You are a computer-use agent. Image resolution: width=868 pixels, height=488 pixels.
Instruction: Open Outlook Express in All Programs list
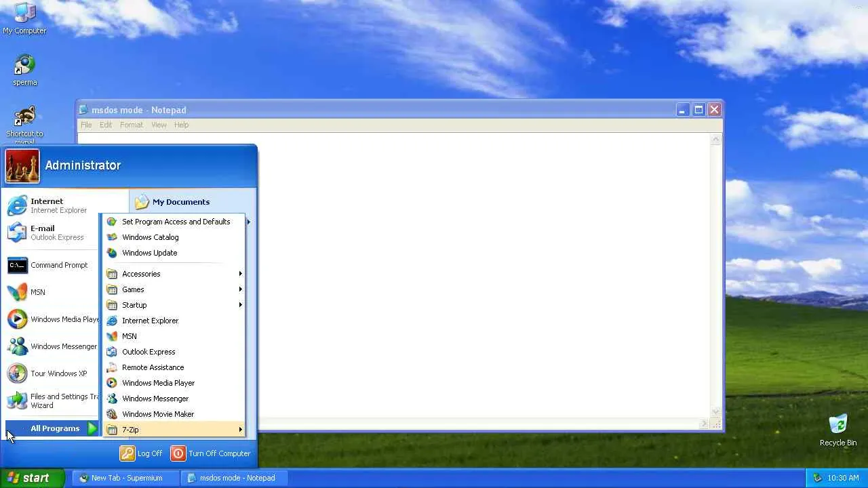(x=174, y=352)
